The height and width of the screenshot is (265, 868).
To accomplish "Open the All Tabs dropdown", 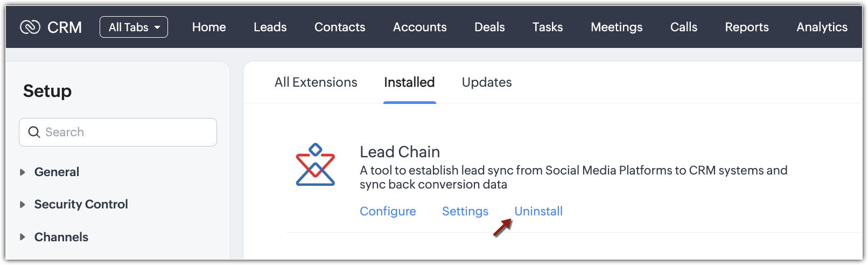I will click(134, 27).
